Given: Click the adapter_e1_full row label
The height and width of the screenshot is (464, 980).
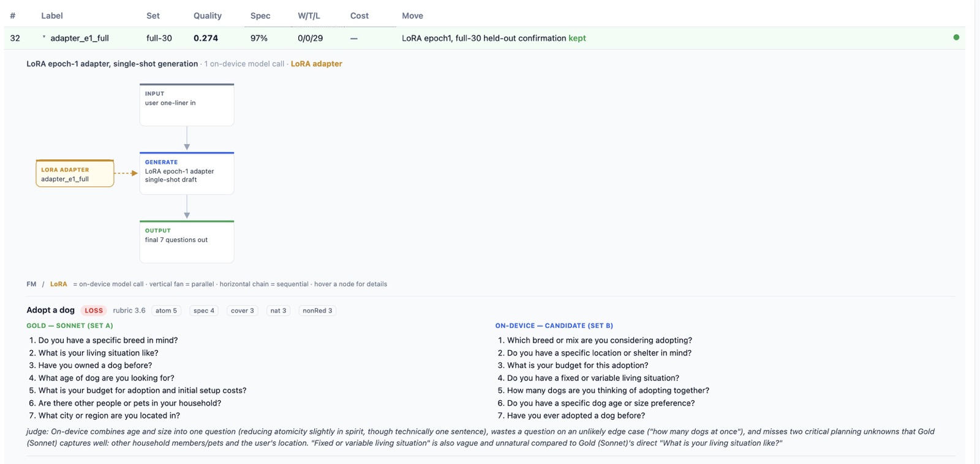Looking at the screenshot, I should tap(80, 38).
